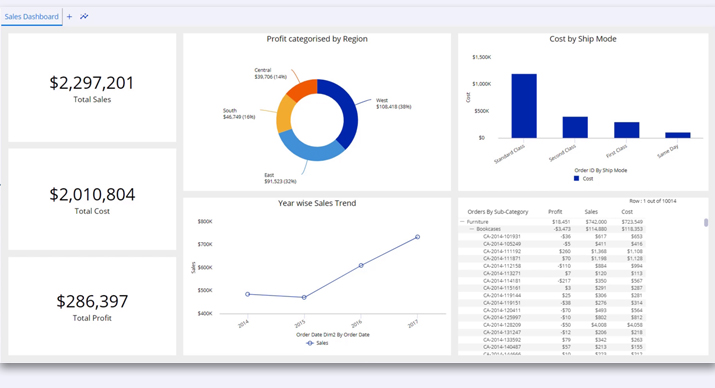715x388 pixels.
Task: Click the Profit column header
Action: [555, 212]
